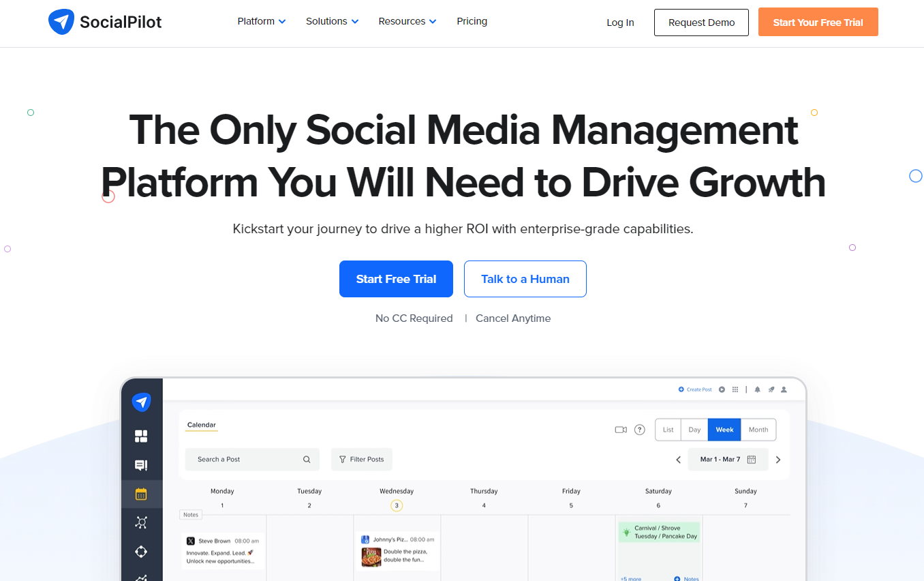The image size is (924, 581).
Task: Click the paper-plane logo in the dashboard sidebar
Action: point(142,402)
